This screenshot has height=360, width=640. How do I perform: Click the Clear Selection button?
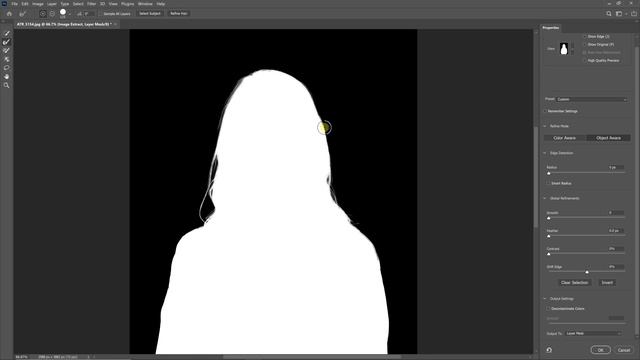pyautogui.click(x=574, y=282)
